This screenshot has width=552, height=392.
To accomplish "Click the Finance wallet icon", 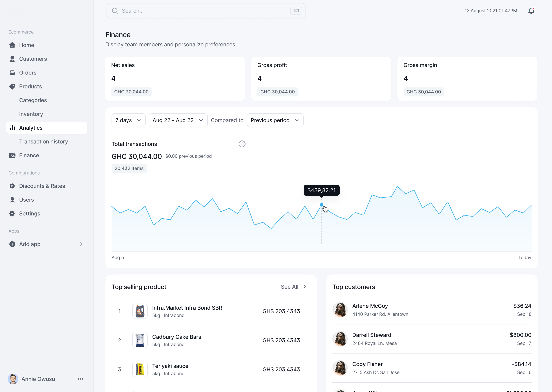I will point(12,155).
